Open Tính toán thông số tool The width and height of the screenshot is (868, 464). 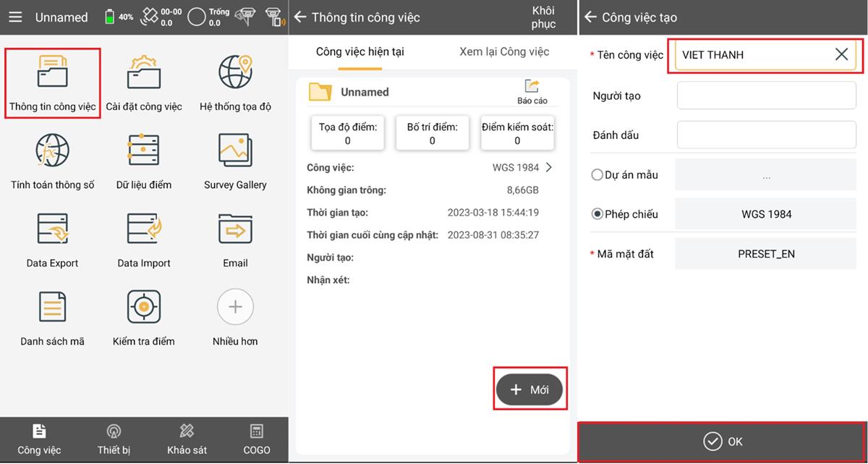[x=52, y=160]
